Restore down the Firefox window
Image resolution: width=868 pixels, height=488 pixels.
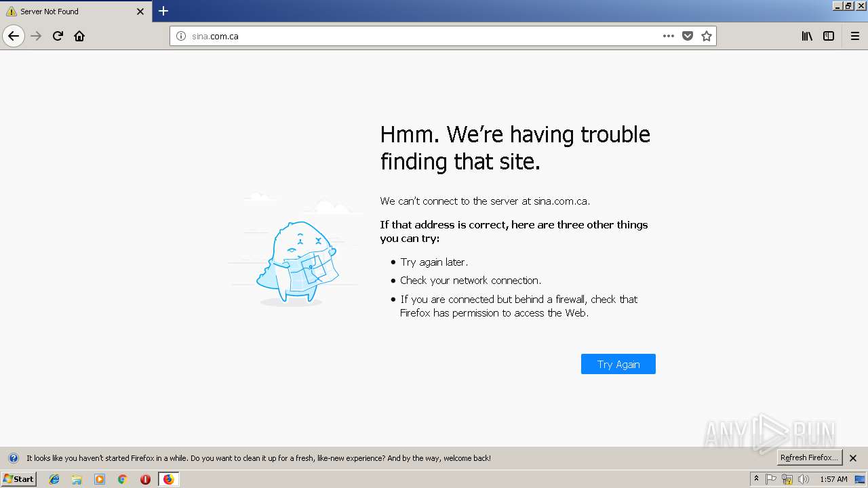click(849, 5)
